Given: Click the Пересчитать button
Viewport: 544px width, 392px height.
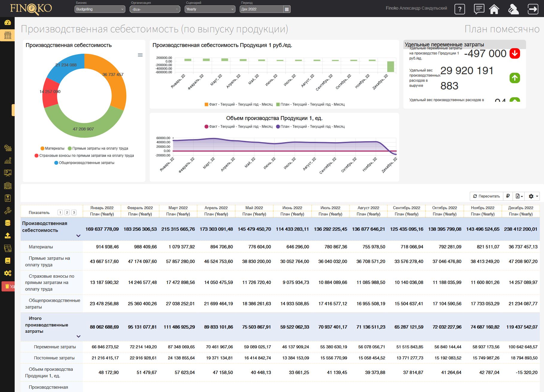Looking at the screenshot, I should coord(486,196).
